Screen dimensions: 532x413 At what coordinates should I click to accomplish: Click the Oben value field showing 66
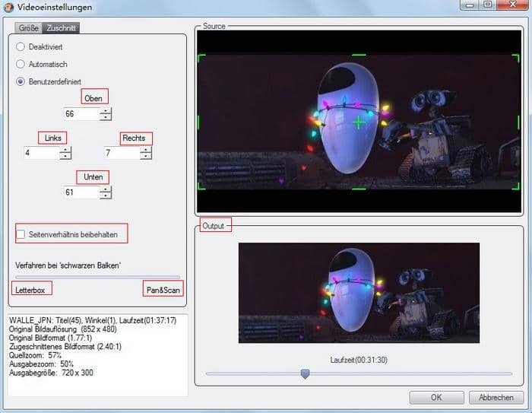[x=82, y=114]
